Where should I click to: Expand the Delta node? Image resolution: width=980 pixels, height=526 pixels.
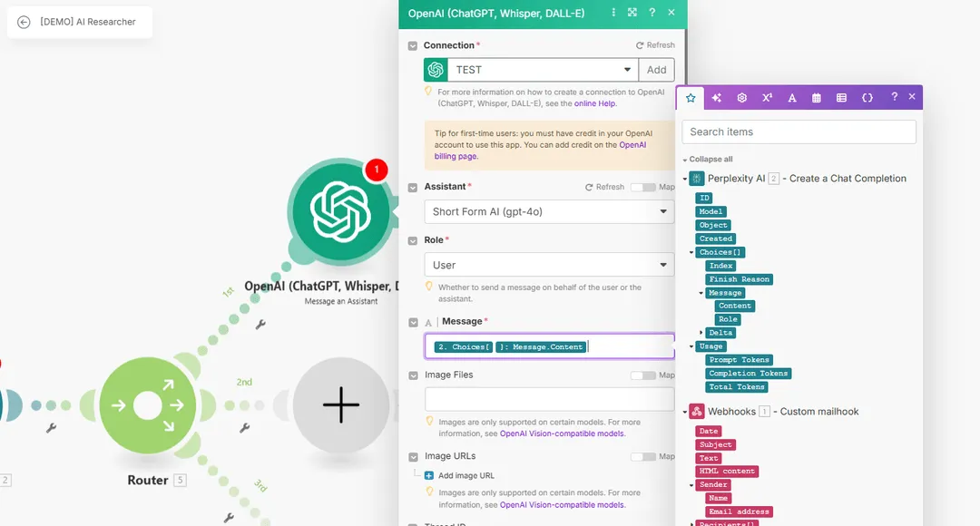point(701,333)
